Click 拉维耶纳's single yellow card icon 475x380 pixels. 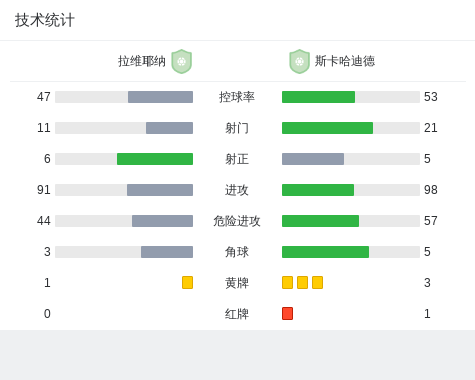[x=187, y=282]
